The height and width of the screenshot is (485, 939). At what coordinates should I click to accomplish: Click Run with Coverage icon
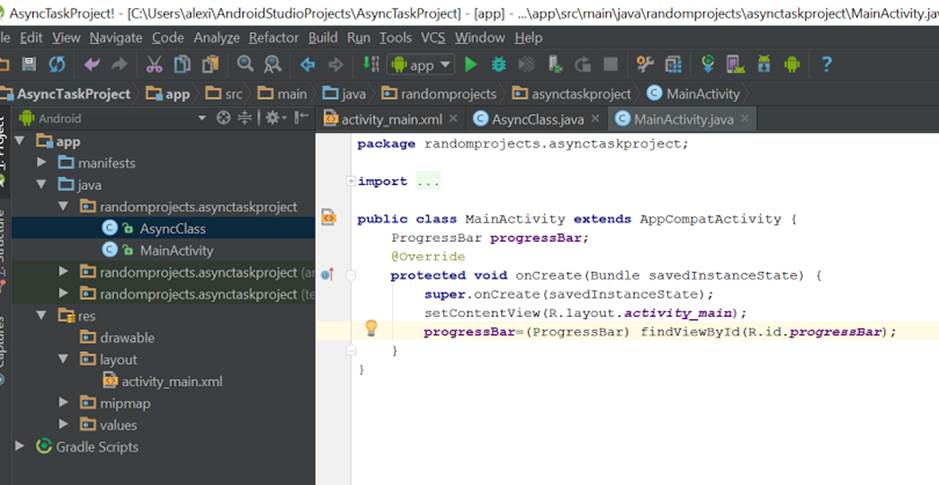[526, 64]
